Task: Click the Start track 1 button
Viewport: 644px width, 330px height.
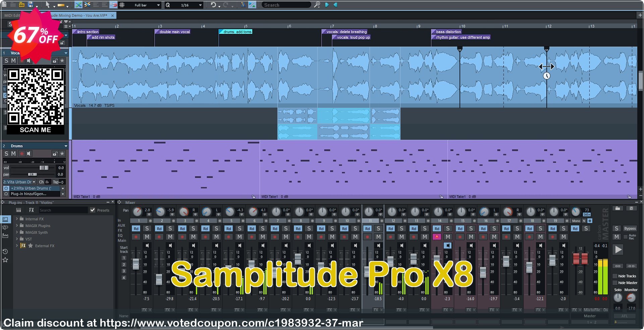Action: coord(124,258)
